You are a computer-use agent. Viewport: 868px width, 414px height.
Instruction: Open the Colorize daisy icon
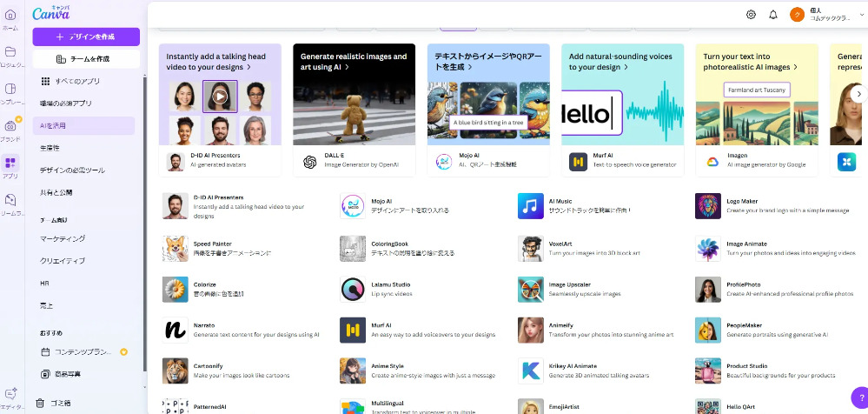(175, 290)
